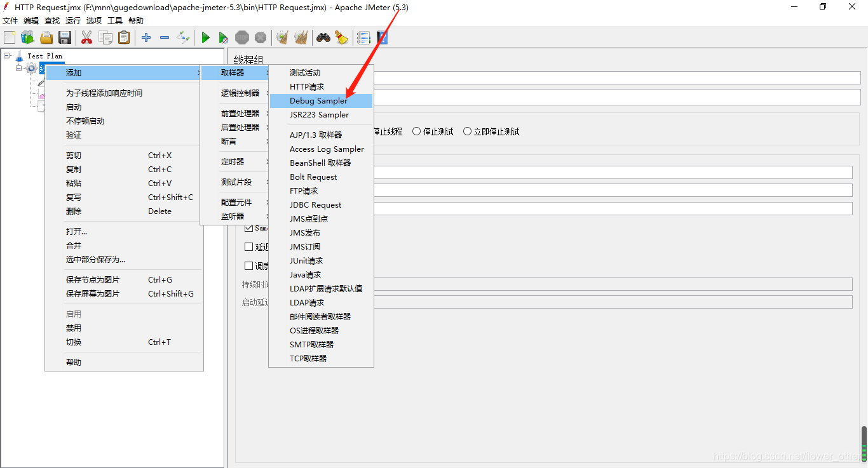Click the Reset Search yellow broom icon
Viewport: 868px width, 468px height.
click(342, 37)
